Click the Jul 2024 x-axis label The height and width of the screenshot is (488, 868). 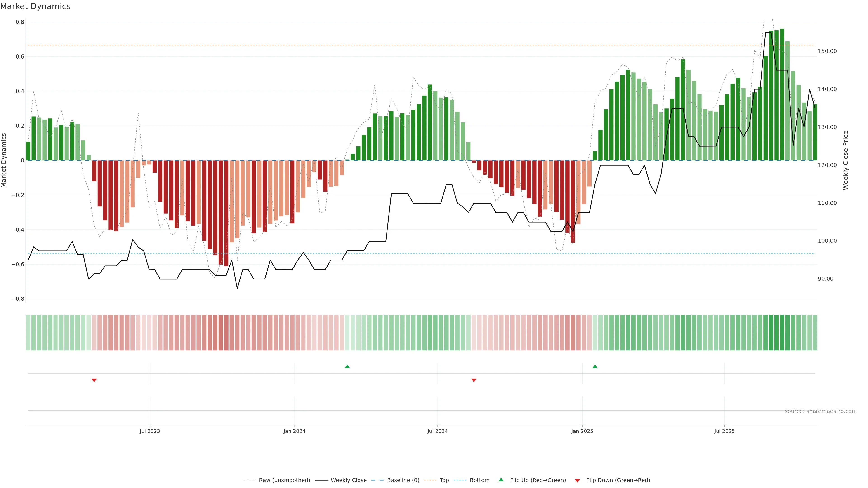(x=437, y=431)
